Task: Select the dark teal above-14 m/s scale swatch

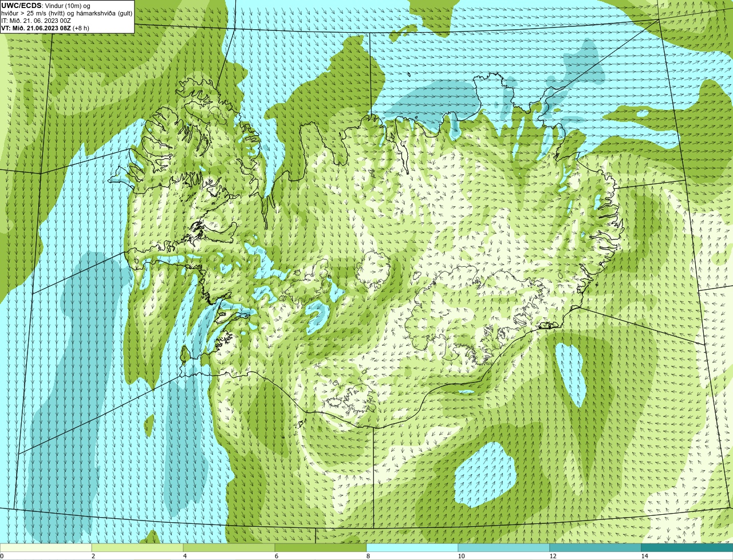Action: (687, 547)
